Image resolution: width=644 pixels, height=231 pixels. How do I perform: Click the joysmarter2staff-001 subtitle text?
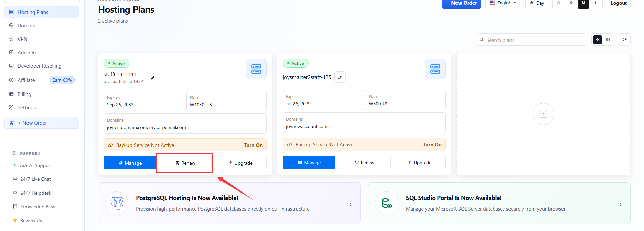123,81
